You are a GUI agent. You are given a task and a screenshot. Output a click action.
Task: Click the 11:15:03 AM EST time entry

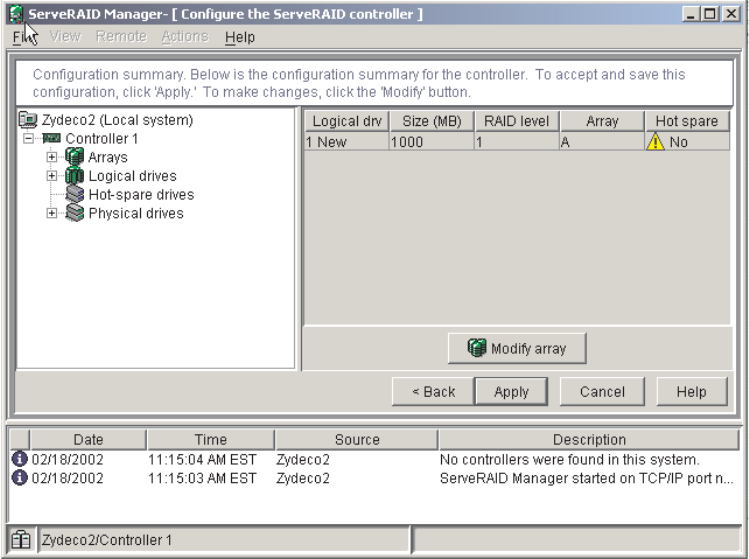click(202, 478)
